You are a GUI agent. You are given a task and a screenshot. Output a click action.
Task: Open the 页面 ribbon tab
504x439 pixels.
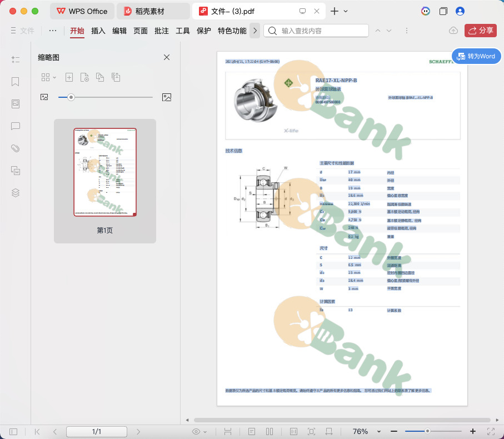pos(141,31)
